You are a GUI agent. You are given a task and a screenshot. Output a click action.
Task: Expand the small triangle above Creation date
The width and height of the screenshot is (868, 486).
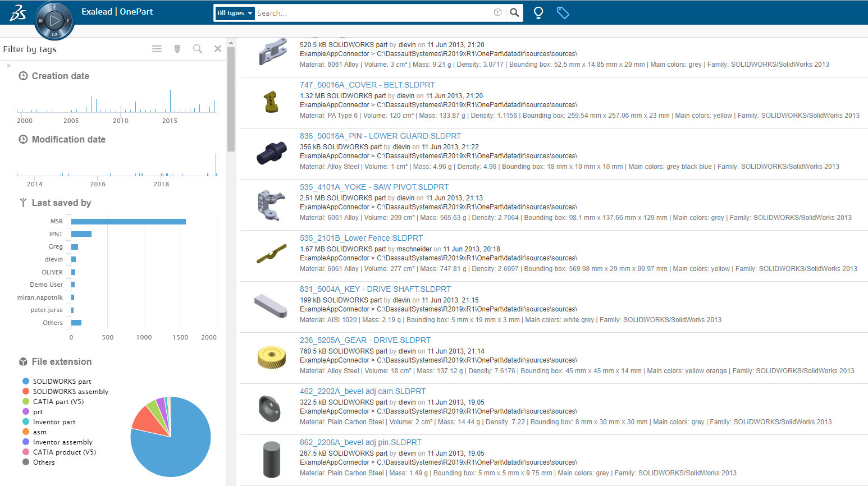(x=9, y=66)
